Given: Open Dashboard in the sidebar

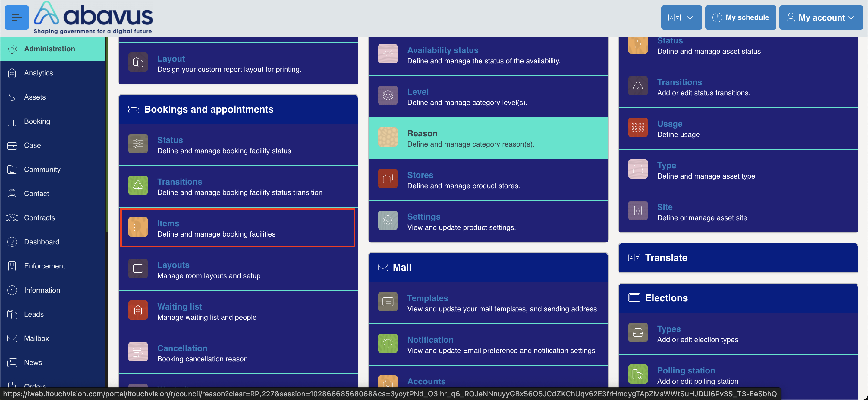Looking at the screenshot, I should [53, 242].
